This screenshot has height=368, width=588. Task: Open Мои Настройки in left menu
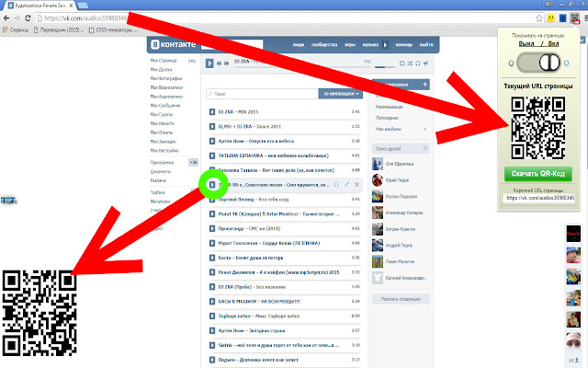(x=164, y=151)
